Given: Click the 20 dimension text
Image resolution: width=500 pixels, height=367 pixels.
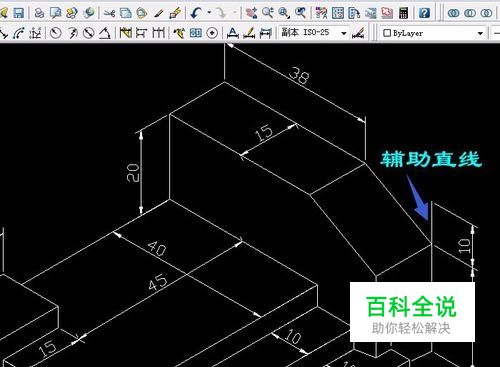Looking at the screenshot, I should 133,172.
